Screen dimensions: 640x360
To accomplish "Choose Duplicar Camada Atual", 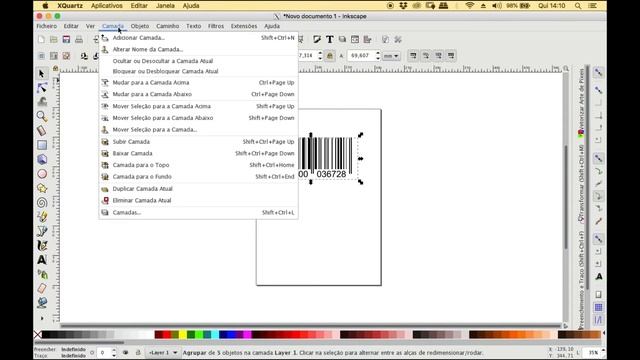I will (198, 189).
